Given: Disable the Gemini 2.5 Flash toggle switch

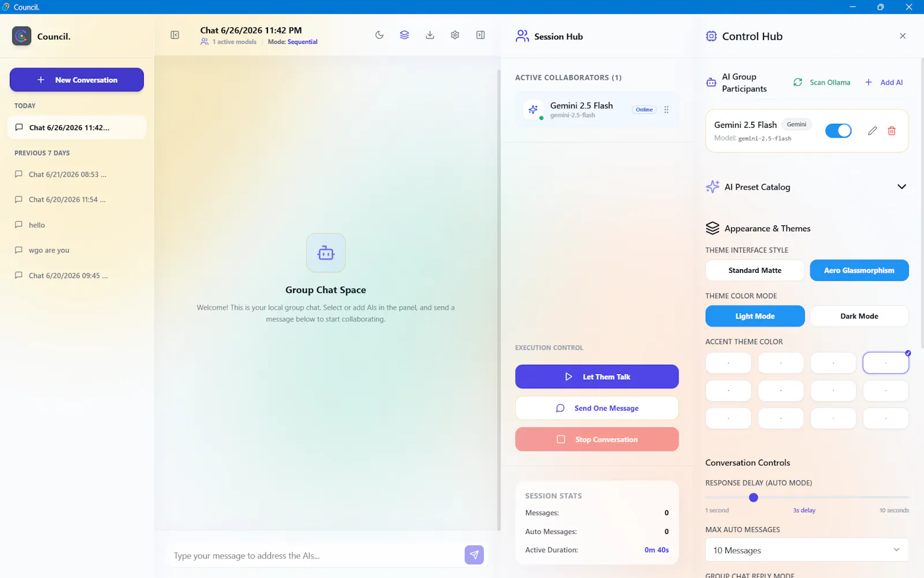Looking at the screenshot, I should click(x=839, y=131).
